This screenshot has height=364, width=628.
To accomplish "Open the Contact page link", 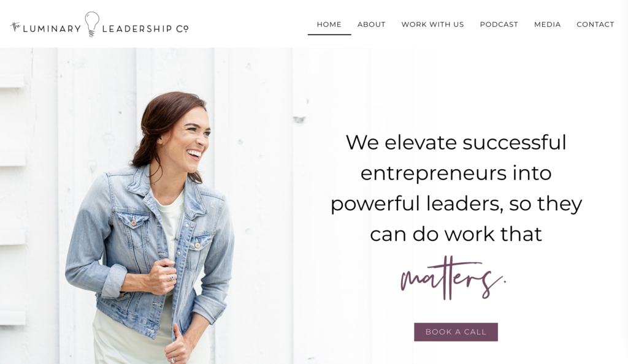I will click(595, 25).
